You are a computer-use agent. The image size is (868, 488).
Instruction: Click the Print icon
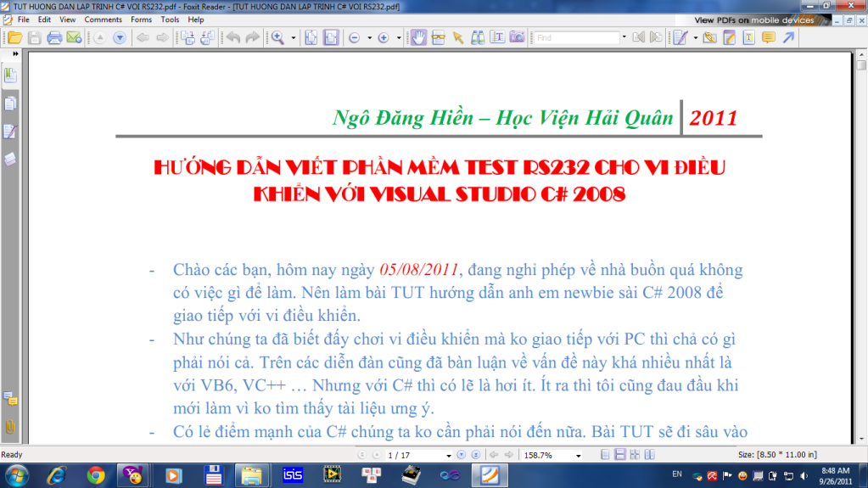[x=54, y=37]
